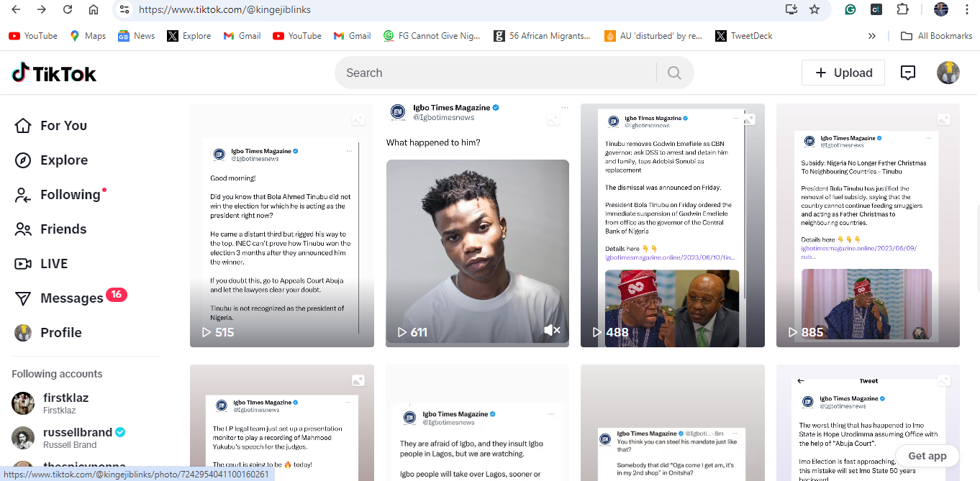
Task: Open Explore in sidebar
Action: pos(51,160)
